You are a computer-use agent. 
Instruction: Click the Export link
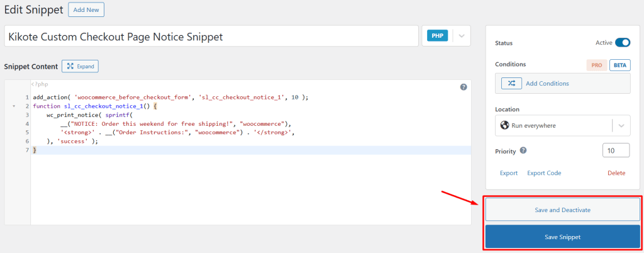(x=509, y=173)
